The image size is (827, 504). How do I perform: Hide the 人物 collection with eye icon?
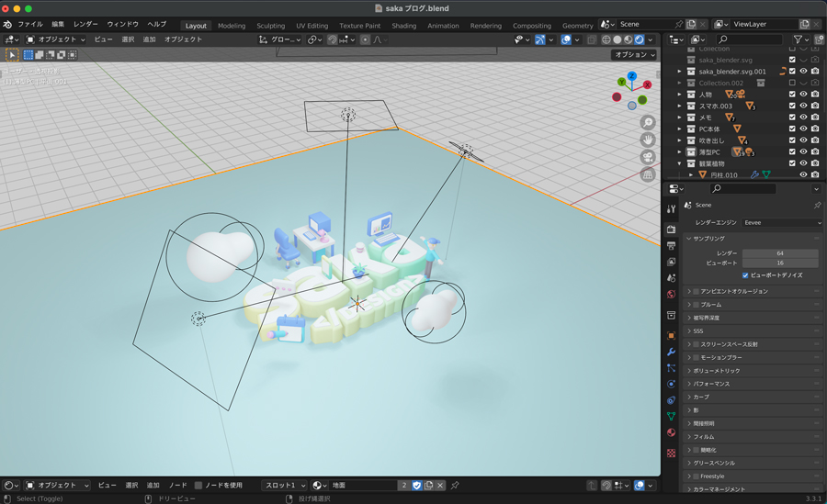[803, 94]
